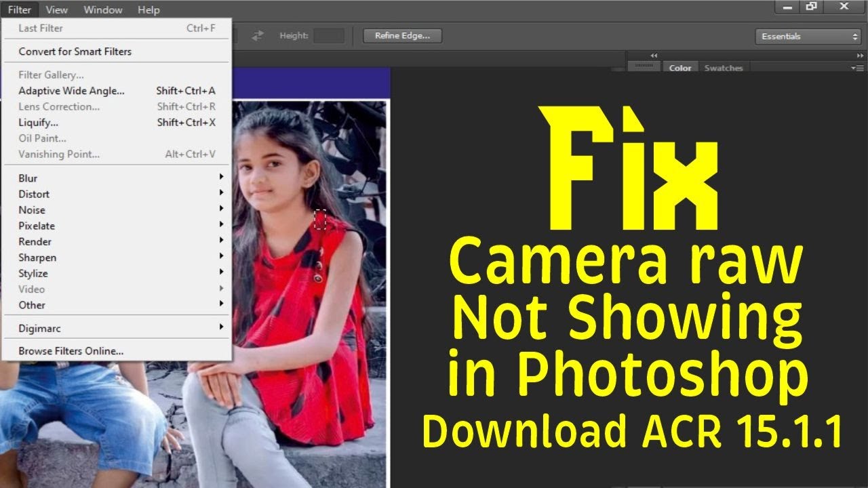Open the Help menu
Screen dimensions: 868x488
[149, 9]
